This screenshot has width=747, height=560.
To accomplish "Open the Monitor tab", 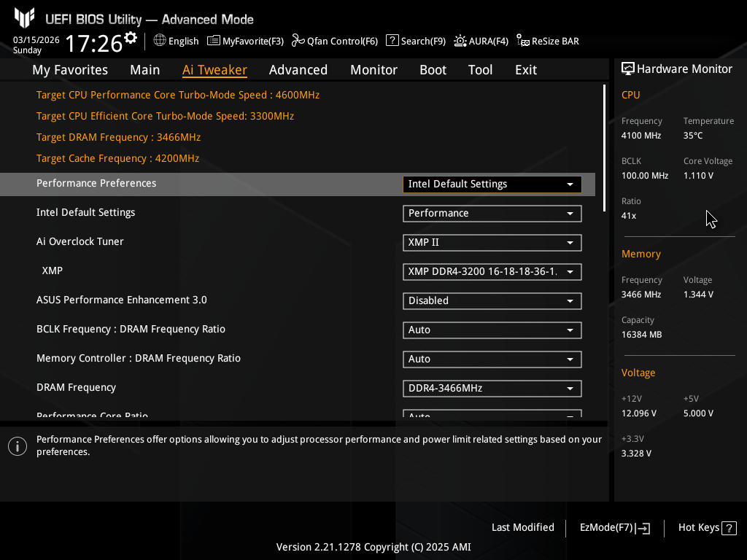I will 373,70.
